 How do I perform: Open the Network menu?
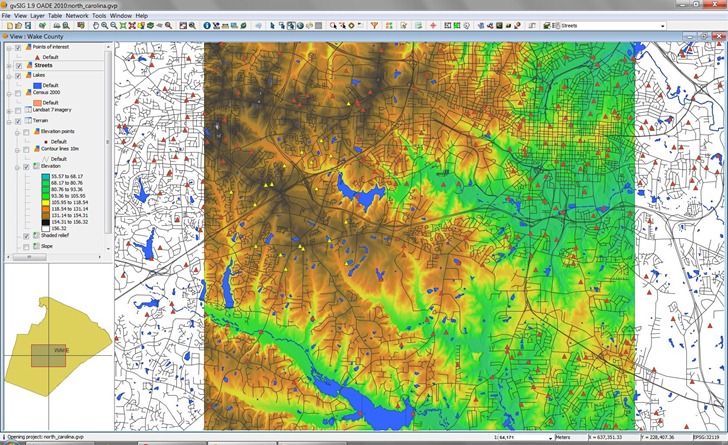77,16
